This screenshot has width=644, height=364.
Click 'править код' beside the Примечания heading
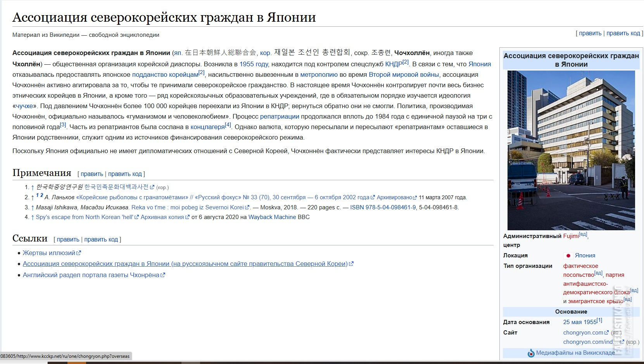125,174
